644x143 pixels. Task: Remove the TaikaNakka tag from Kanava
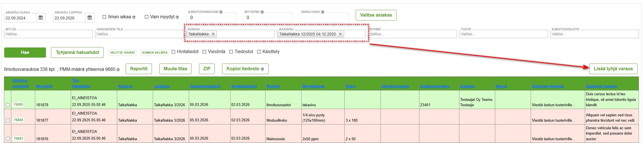(x=213, y=34)
